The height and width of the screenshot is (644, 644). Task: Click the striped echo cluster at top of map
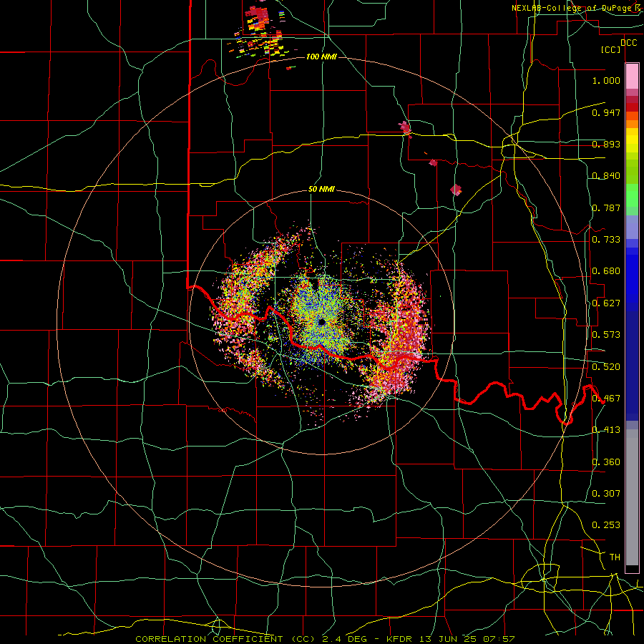260,31
